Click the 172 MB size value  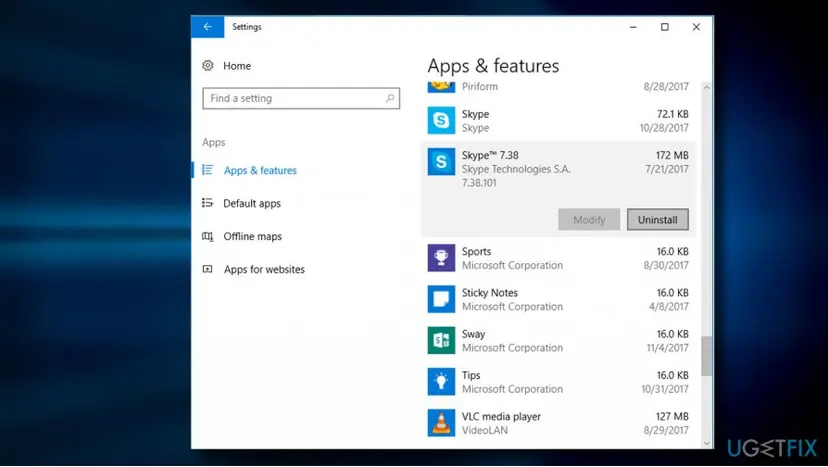click(672, 155)
